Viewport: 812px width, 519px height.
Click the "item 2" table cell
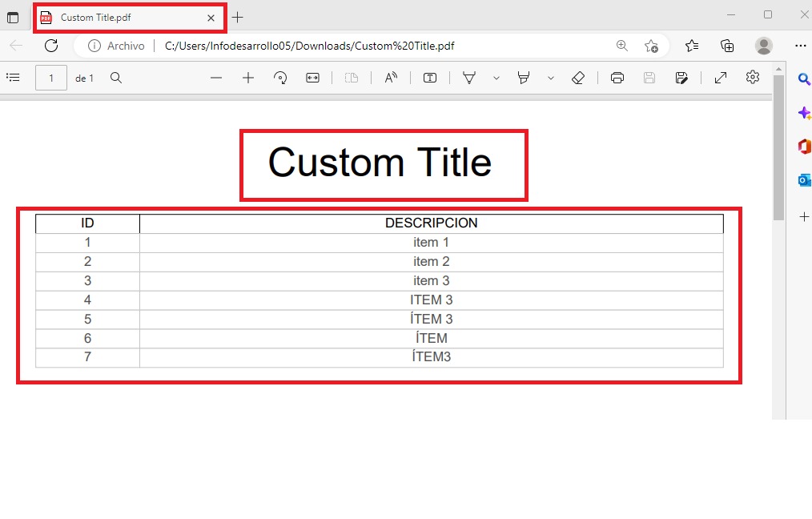point(432,262)
